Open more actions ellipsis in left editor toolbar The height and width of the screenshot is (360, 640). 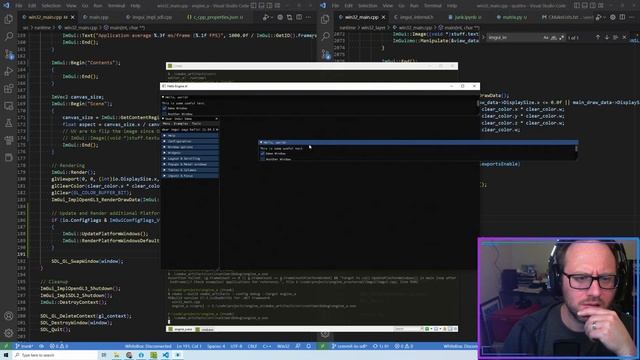click(x=309, y=17)
